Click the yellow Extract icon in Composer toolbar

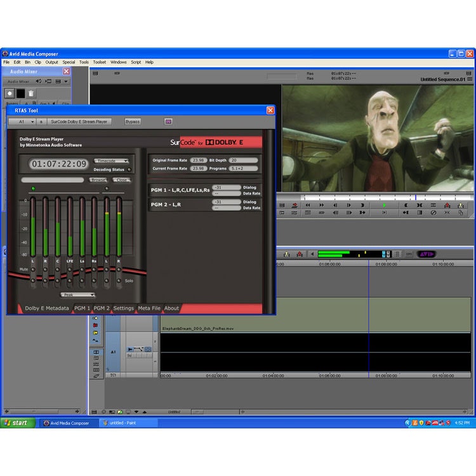pyautogui.click(x=461, y=206)
